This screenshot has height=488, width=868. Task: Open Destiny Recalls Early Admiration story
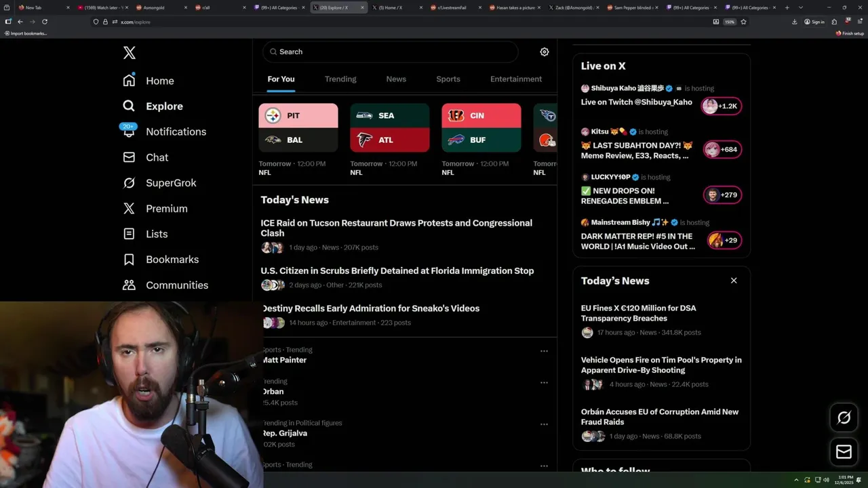(x=371, y=308)
